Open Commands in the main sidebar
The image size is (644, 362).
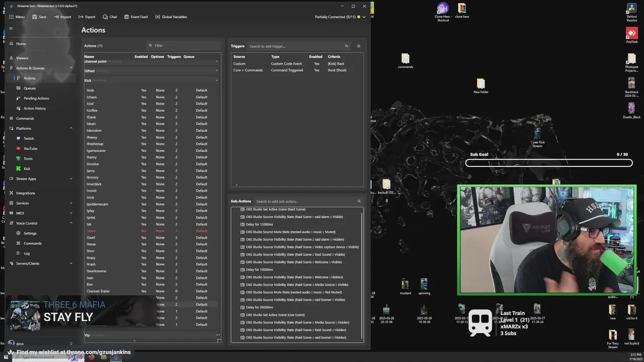pos(25,118)
